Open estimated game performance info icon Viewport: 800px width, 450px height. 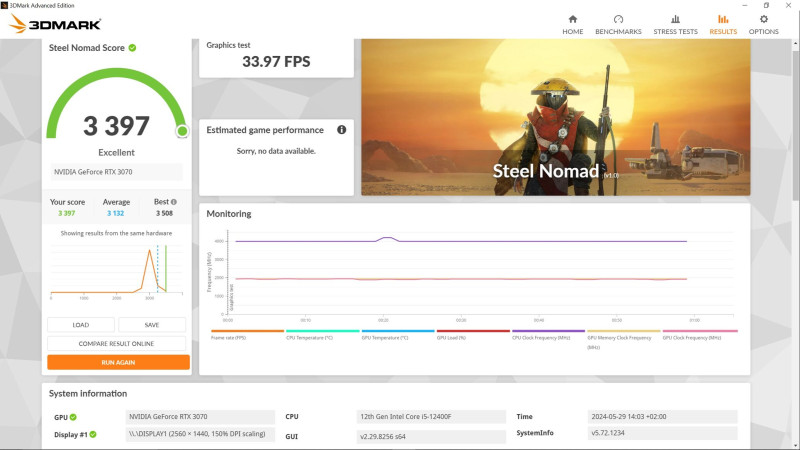(x=341, y=130)
